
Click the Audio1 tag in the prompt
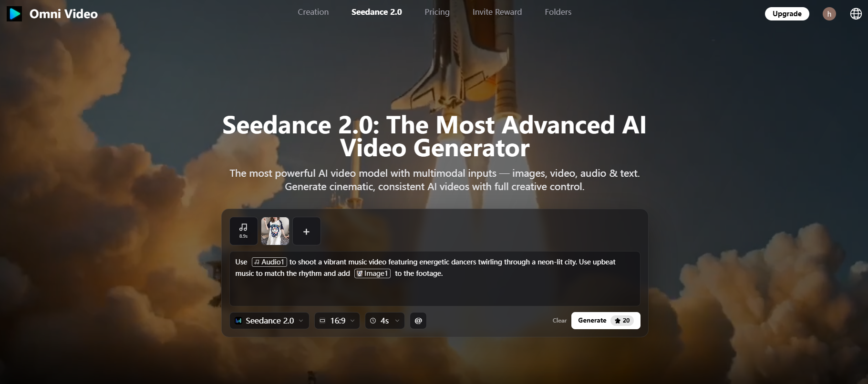269,262
